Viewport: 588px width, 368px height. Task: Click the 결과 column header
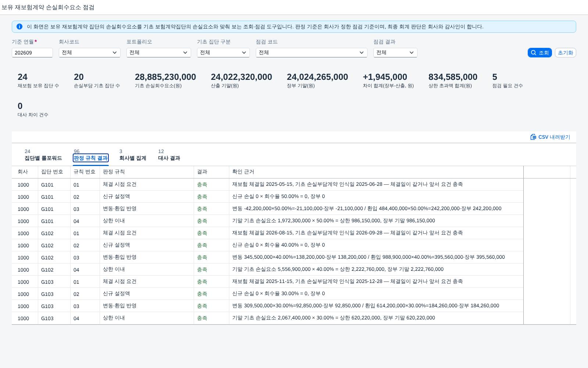pyautogui.click(x=211, y=172)
